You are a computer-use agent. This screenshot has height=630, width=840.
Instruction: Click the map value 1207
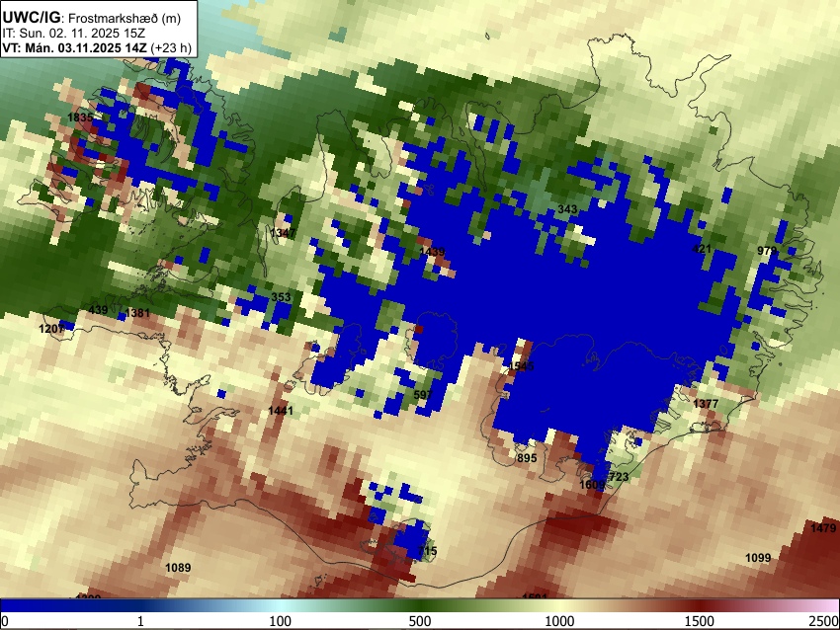(x=51, y=329)
